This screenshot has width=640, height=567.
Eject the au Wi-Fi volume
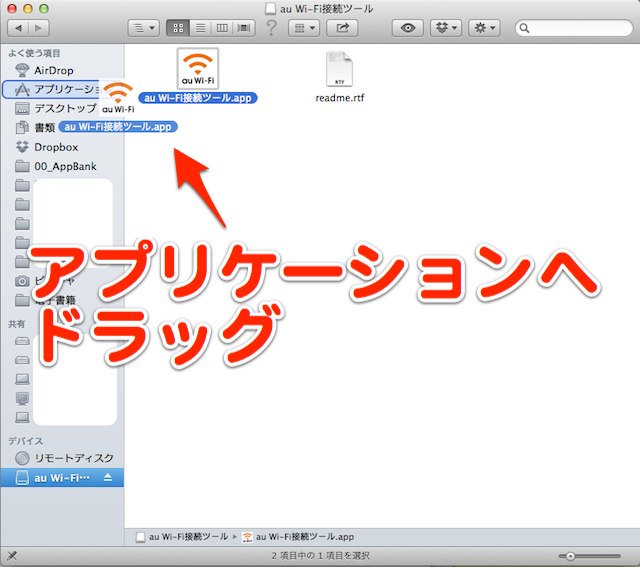108,477
